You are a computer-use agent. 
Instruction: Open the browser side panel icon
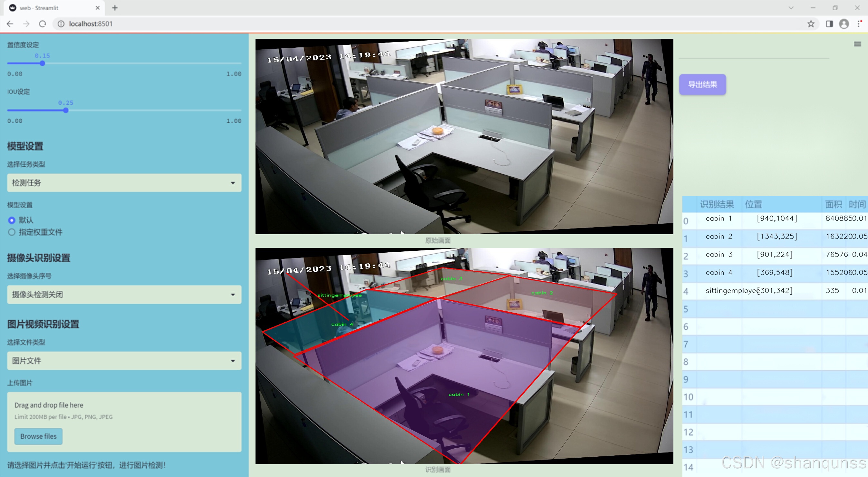[x=829, y=24]
